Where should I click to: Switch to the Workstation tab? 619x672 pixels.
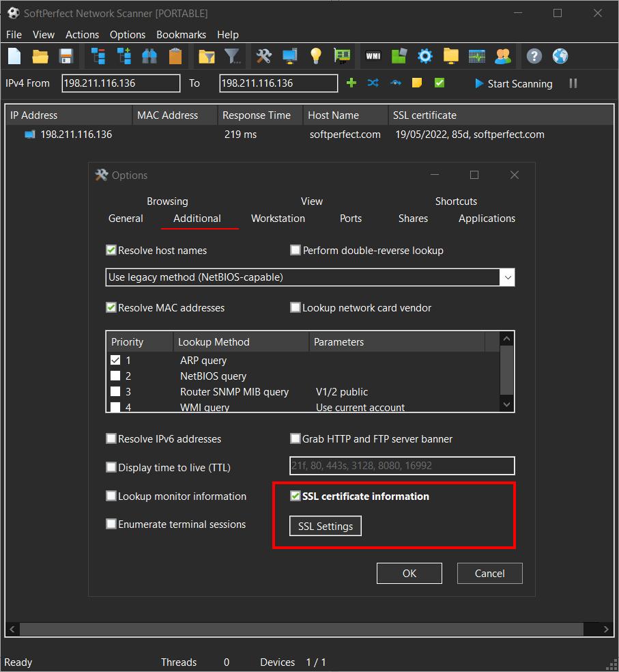[278, 219]
